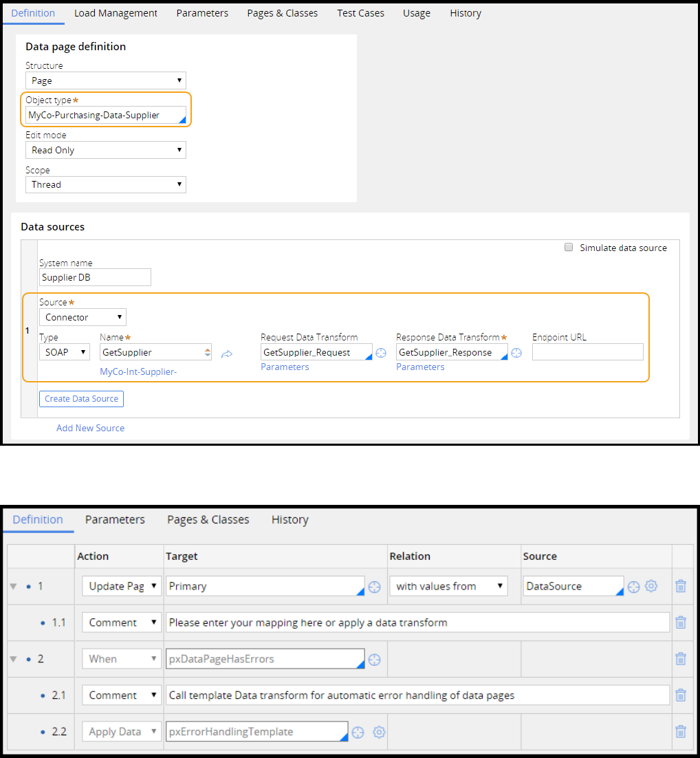The height and width of the screenshot is (758, 700).
Task: Click crosshair icon beside Response Data Transform field
Action: tap(516, 353)
